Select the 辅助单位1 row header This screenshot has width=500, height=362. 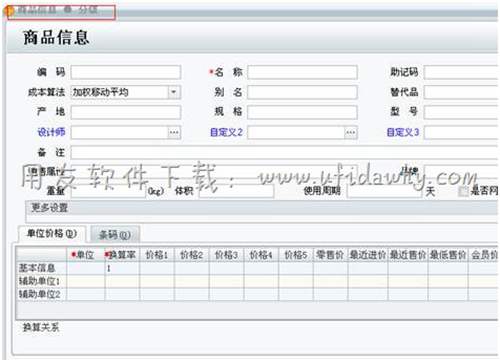(x=41, y=281)
